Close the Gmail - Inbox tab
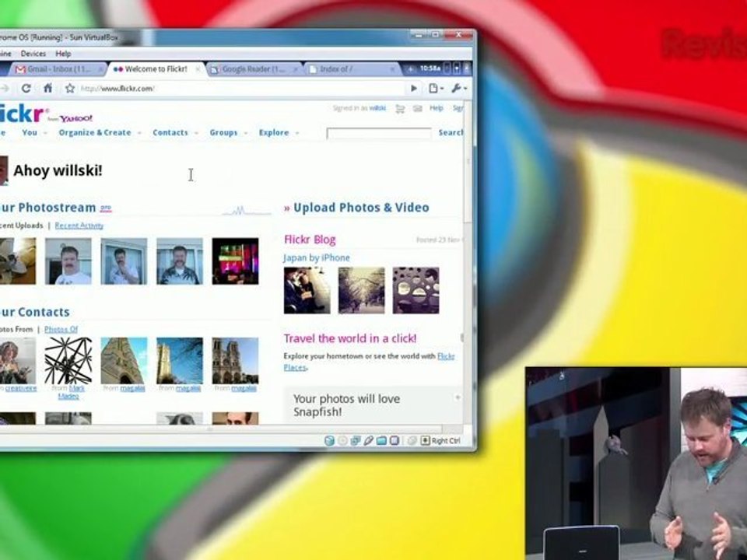Screen dimensions: 747x560 pos(101,69)
